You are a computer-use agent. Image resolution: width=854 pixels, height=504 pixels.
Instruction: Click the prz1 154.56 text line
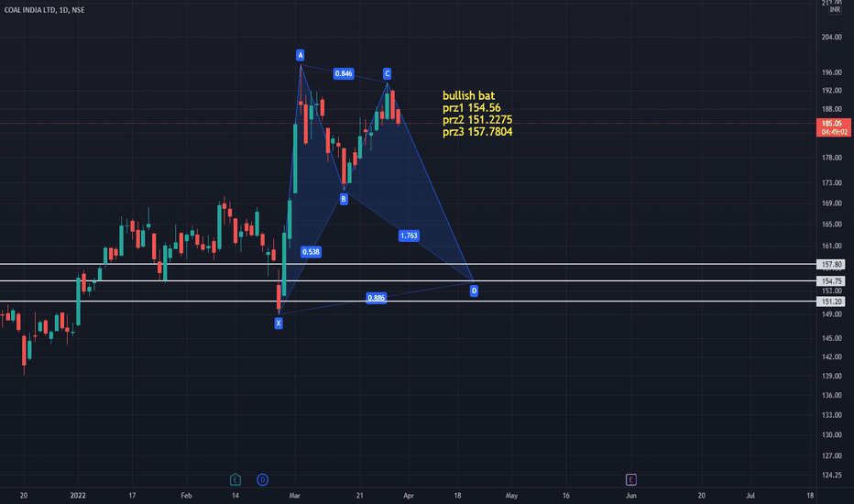(x=472, y=108)
